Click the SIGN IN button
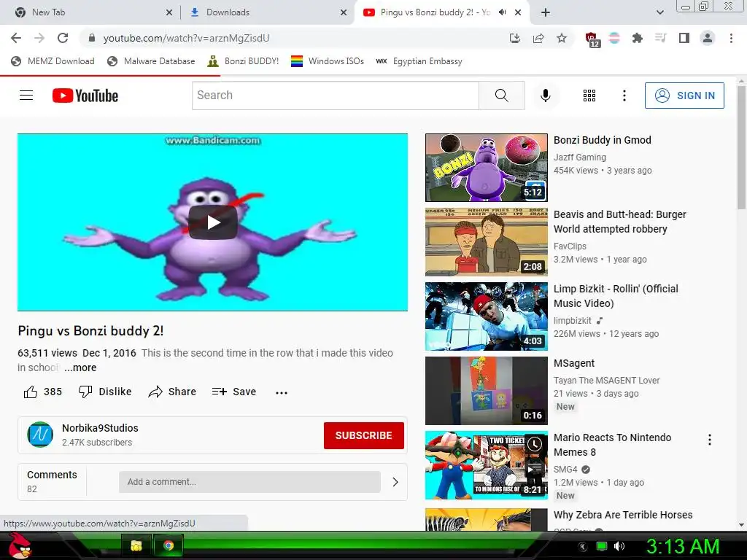This screenshot has height=560, width=747. [x=684, y=96]
